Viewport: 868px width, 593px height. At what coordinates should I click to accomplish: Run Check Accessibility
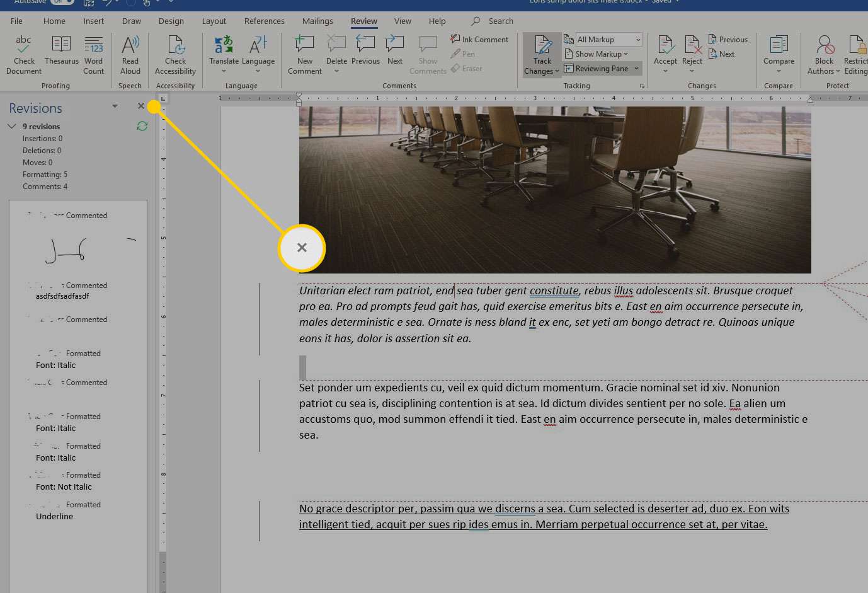pyautogui.click(x=175, y=55)
